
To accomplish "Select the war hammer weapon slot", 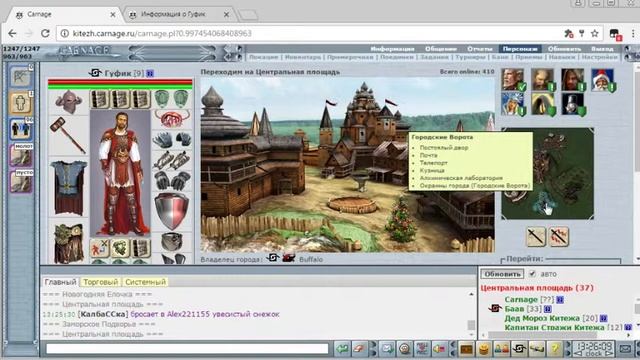I will (x=68, y=135).
